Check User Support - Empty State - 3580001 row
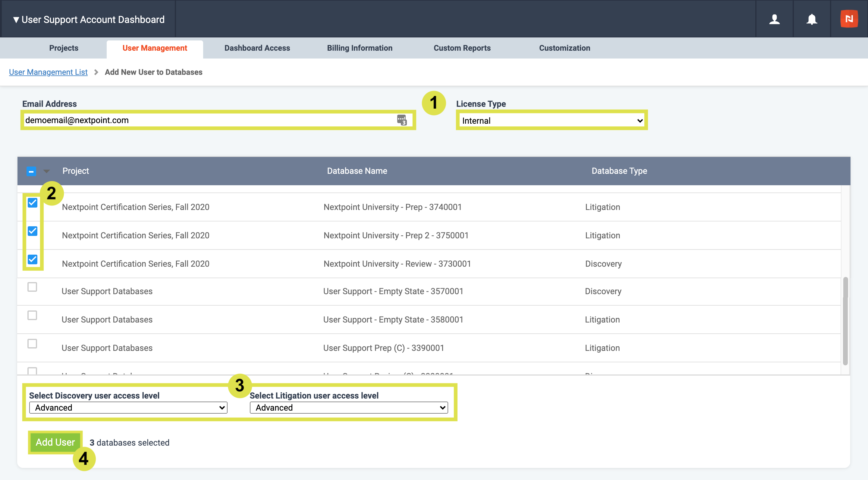The width and height of the screenshot is (868, 480). tap(32, 315)
